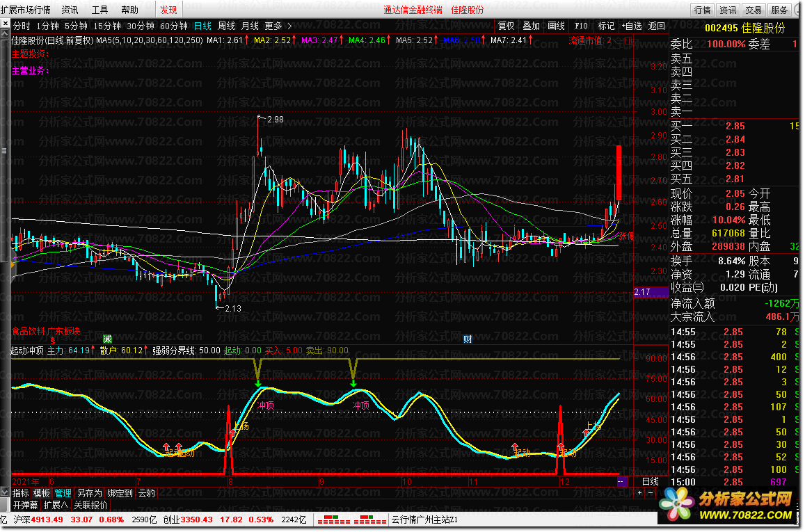
Task: Open the 管理 tab at bottom
Action: (63, 493)
